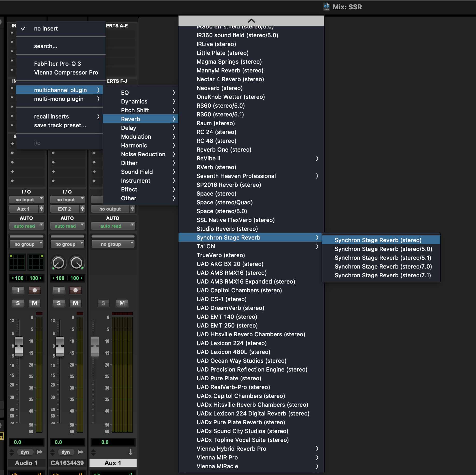This screenshot has width=476, height=475.
Task: Open Audio 1 group selector
Action: coord(26,244)
